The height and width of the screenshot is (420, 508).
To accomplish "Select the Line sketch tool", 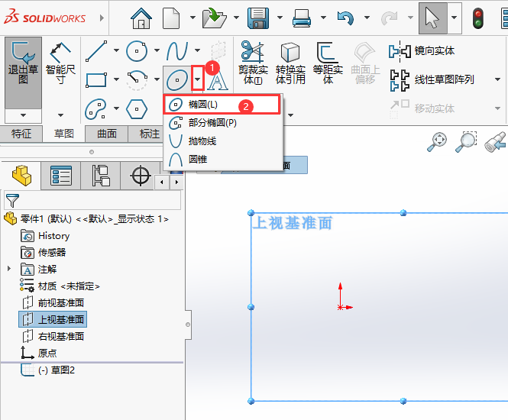I will (x=96, y=51).
